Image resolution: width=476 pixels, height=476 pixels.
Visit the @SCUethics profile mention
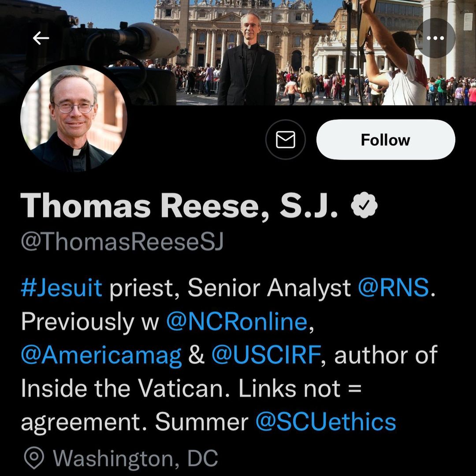pos(326,422)
